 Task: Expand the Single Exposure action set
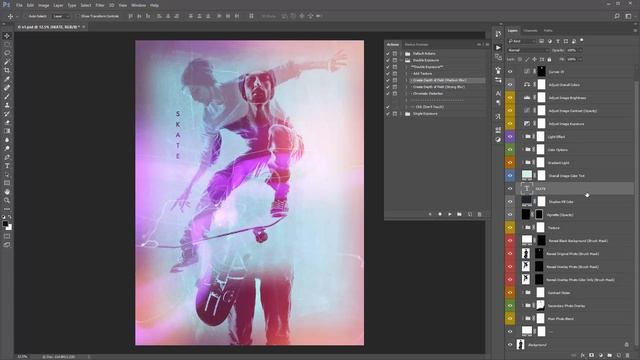pos(402,114)
